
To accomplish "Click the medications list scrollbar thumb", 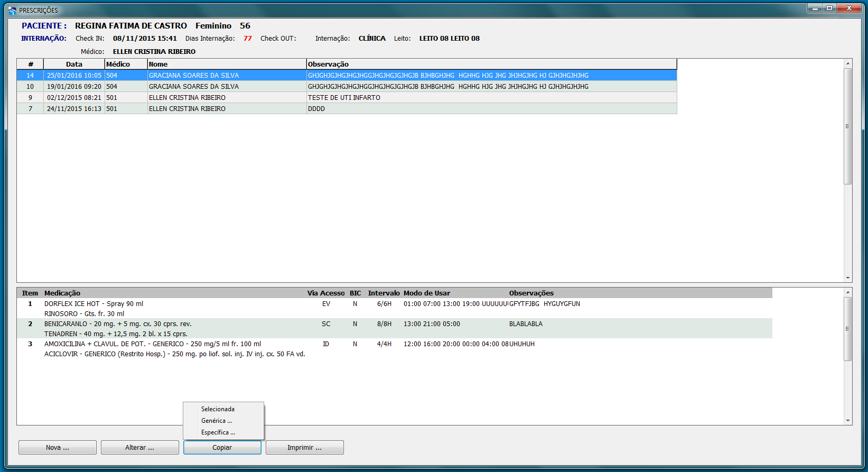I will click(x=848, y=329).
